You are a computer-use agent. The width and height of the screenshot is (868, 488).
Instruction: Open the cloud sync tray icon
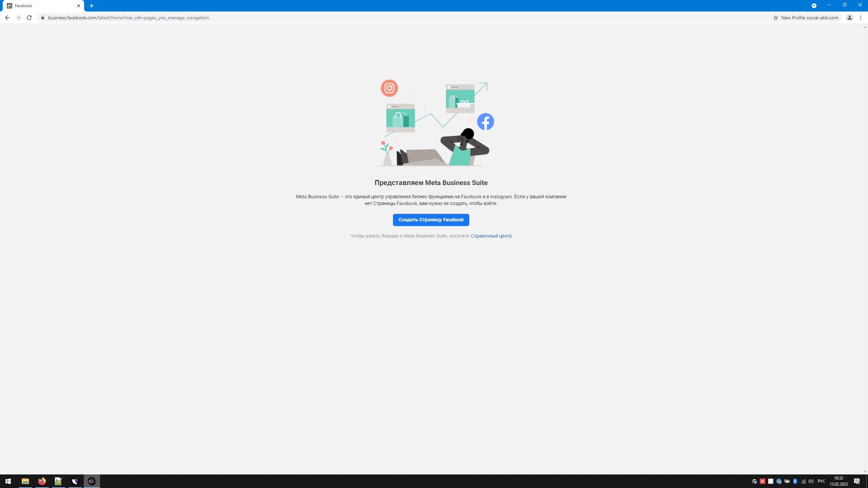pyautogui.click(x=754, y=481)
